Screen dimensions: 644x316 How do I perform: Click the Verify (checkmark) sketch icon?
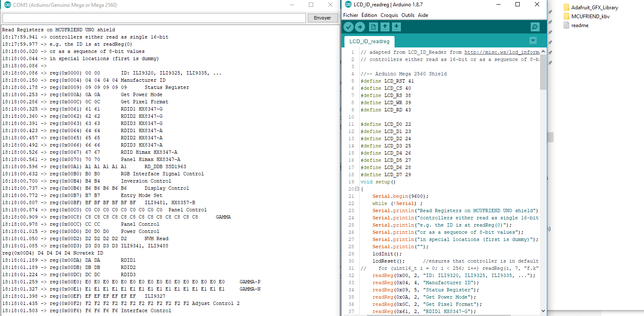click(348, 27)
